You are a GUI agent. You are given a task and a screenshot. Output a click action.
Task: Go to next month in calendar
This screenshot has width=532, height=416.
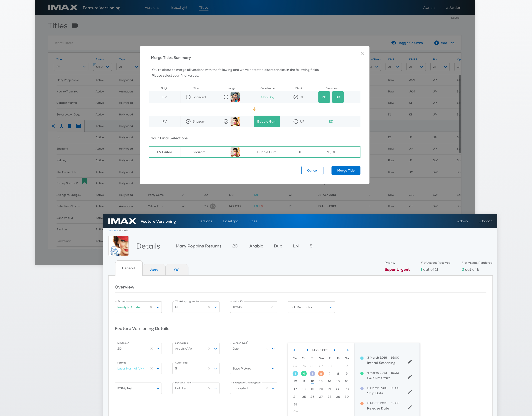click(x=334, y=350)
